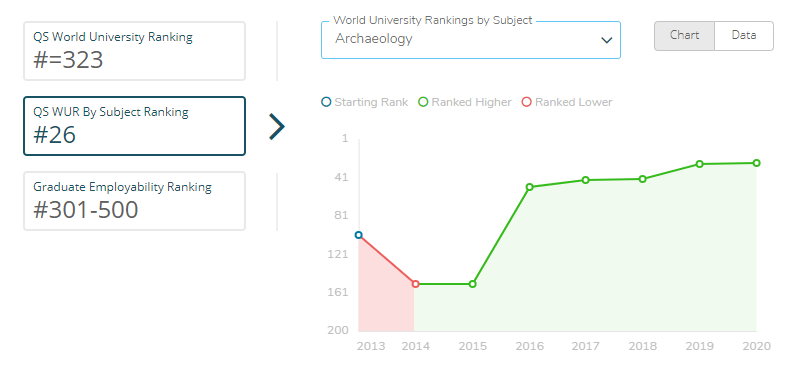Click the Ranked Lower red legend circle

[527, 102]
